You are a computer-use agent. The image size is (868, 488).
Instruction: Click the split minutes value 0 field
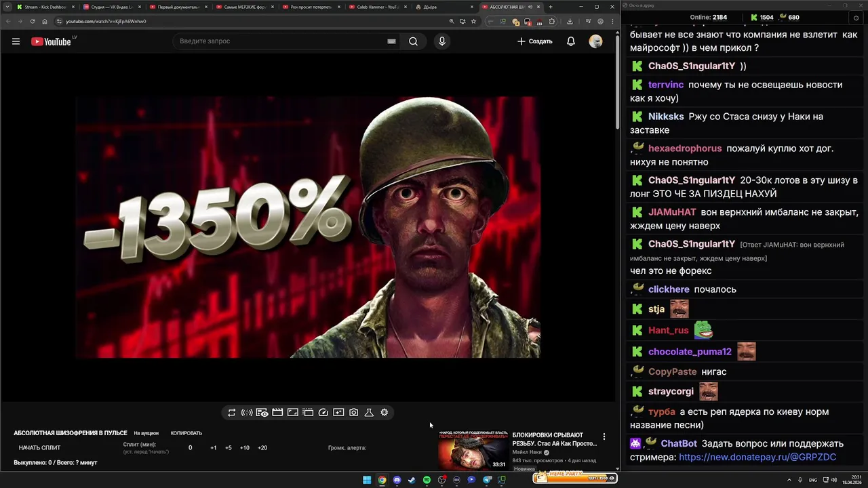pos(190,447)
